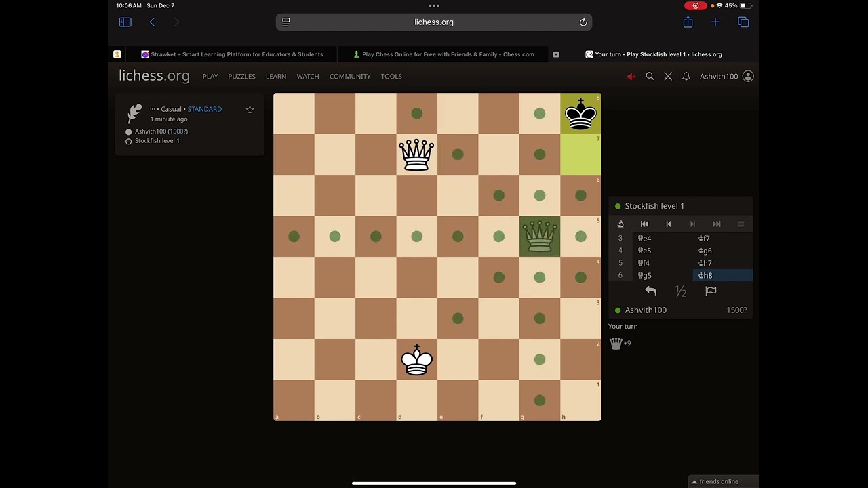Bookmark this game with the star

point(250,109)
